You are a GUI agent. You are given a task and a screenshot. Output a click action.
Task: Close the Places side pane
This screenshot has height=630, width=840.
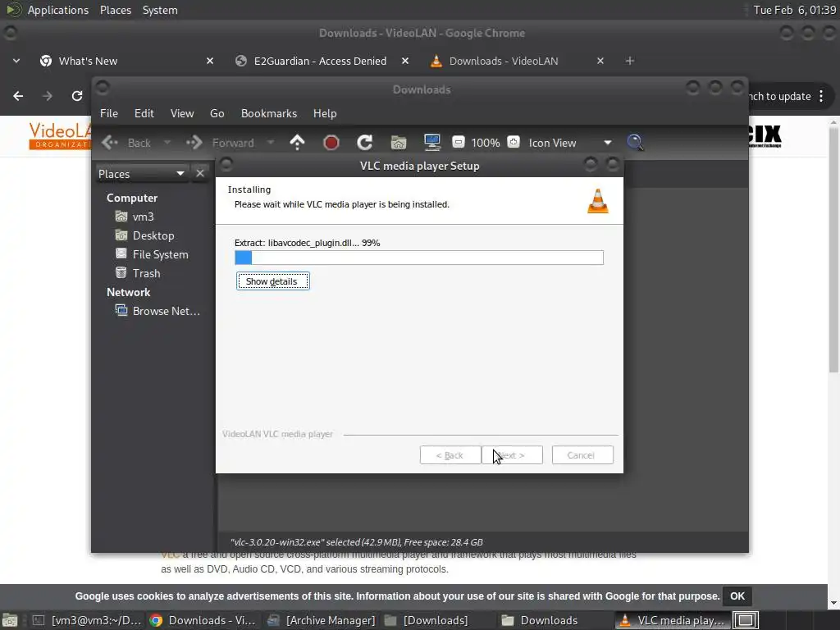(200, 174)
